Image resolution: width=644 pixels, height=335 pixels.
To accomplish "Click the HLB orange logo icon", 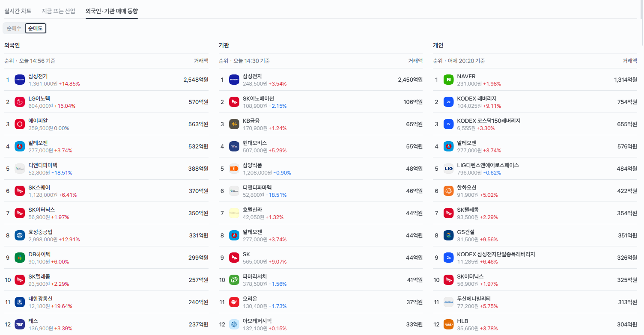I will tap(449, 324).
